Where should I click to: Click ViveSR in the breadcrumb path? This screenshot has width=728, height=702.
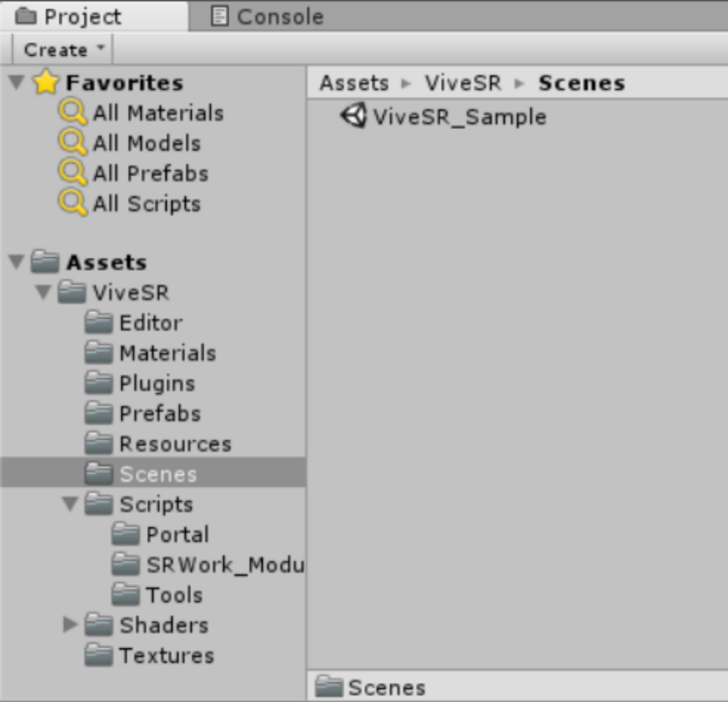tap(462, 83)
